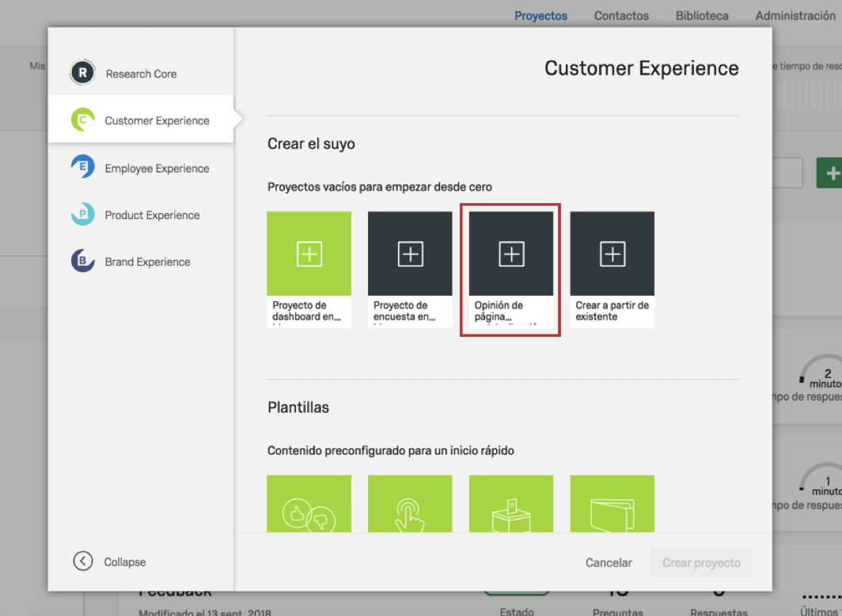Click the green plus button behind the dialog

[829, 172]
